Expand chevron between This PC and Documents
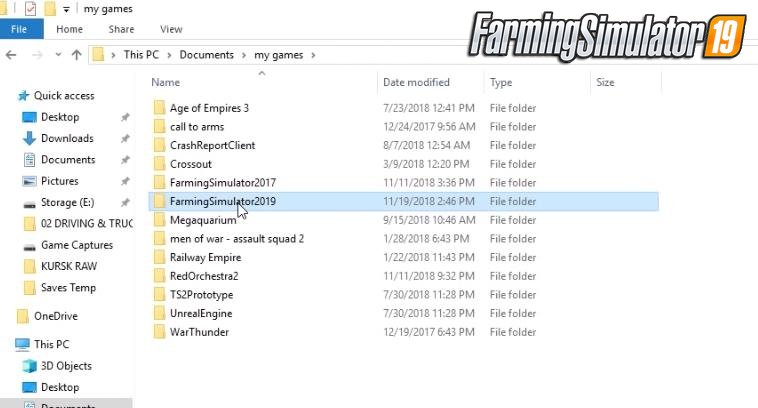Screen dimensions: 758x408 point(169,55)
